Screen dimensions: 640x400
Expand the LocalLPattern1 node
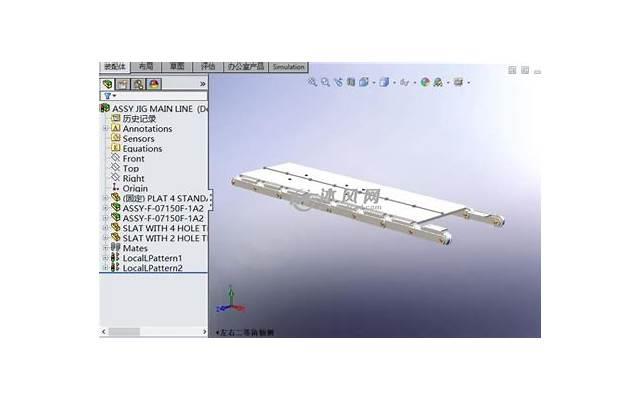click(x=105, y=258)
